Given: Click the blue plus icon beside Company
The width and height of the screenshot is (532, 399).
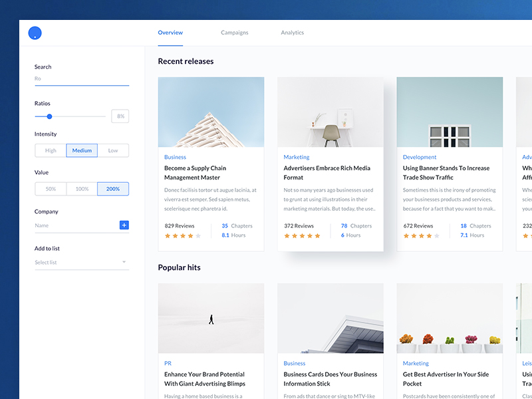Looking at the screenshot, I should (124, 225).
